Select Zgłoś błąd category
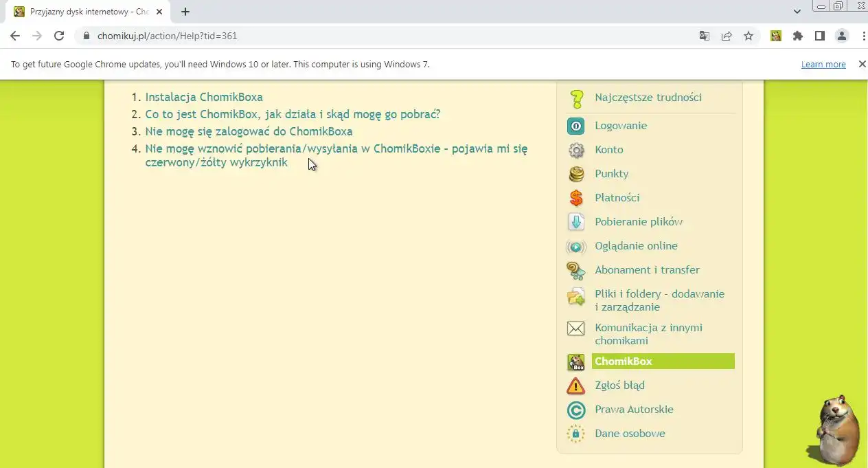Image resolution: width=868 pixels, height=468 pixels. (619, 386)
